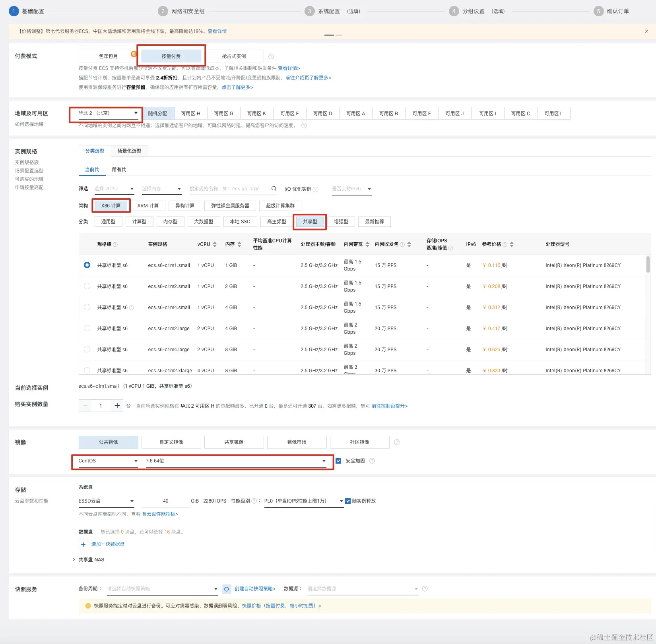The image size is (656, 644).
Task: Open the ESSD云盘 disk type dropdown
Action: click(x=106, y=501)
